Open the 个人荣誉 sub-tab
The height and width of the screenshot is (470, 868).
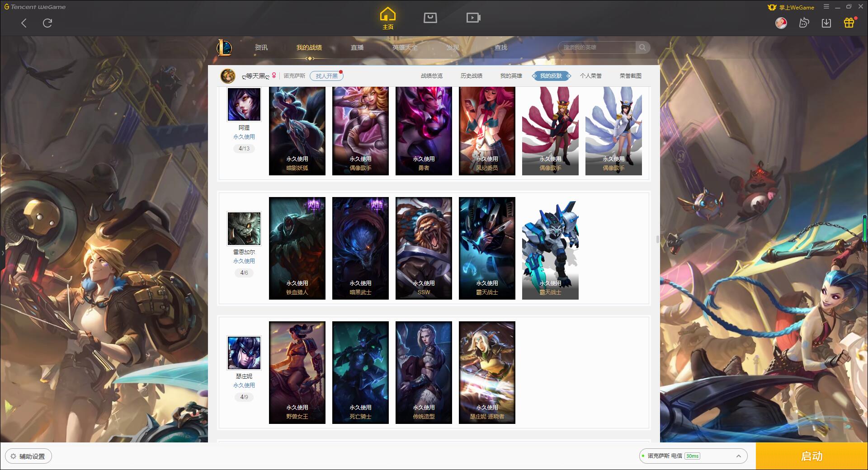(591, 76)
